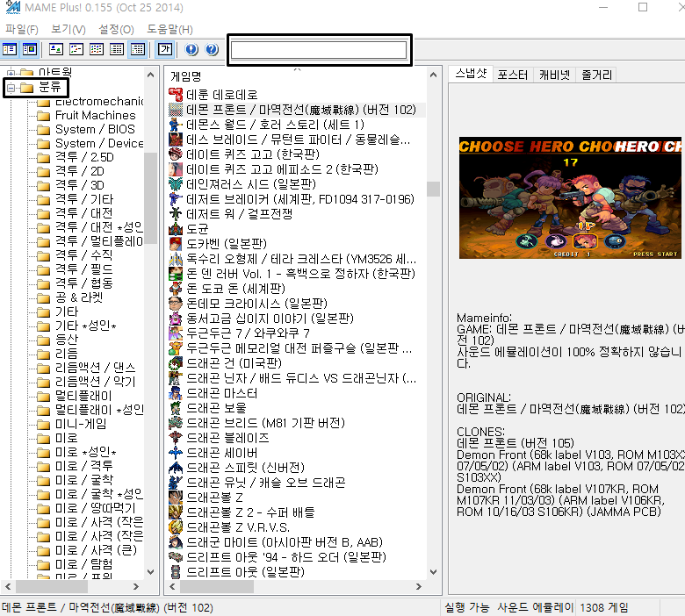The image size is (685, 616).
Task: Toggle the folder list panel toolbar icon
Action: [10, 49]
